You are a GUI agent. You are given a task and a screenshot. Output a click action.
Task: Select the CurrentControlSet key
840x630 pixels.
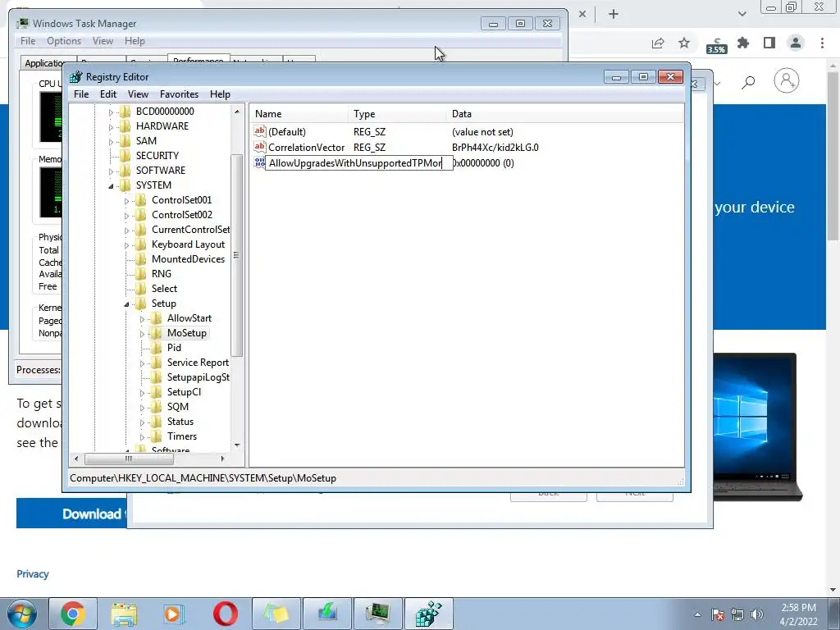point(190,230)
